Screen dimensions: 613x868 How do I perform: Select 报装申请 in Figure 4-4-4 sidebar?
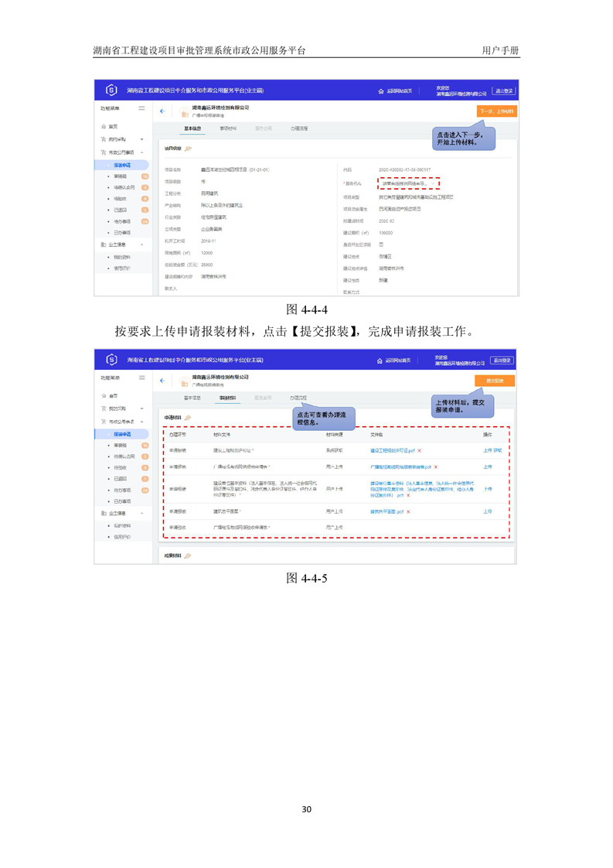[x=121, y=165]
